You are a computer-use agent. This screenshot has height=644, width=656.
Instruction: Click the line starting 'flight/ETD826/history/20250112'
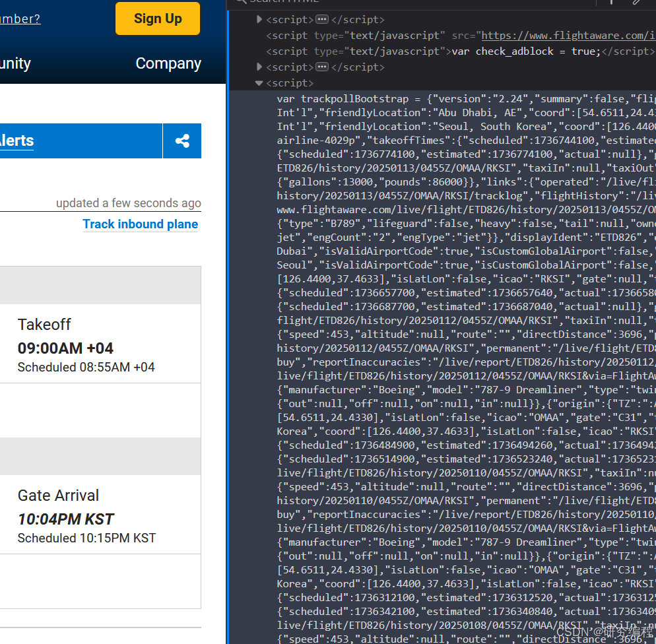(x=466, y=320)
